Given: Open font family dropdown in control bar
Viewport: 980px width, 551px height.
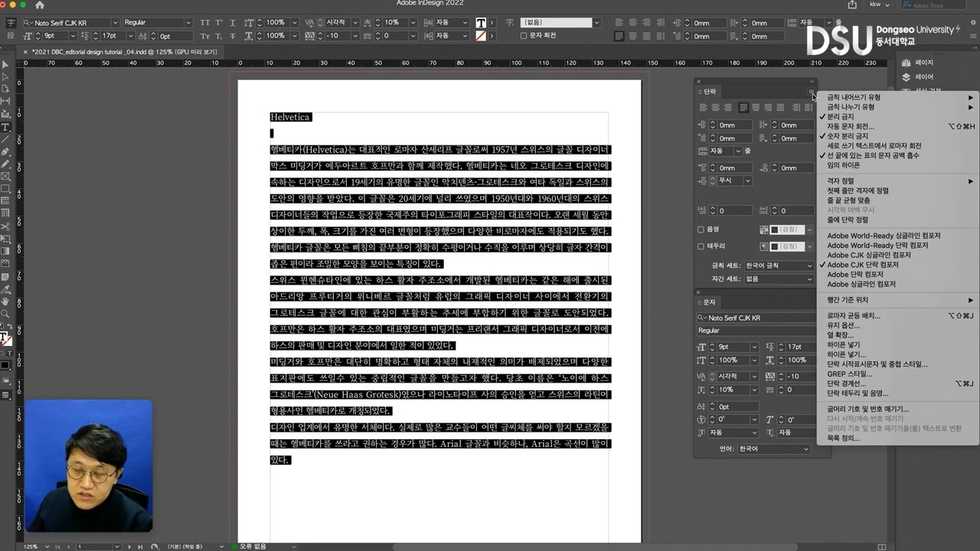Looking at the screenshot, I should [x=116, y=23].
